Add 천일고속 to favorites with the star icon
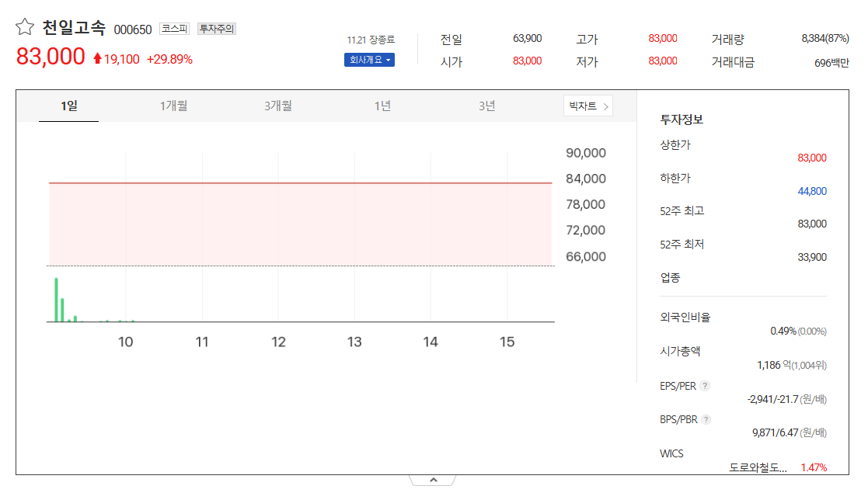This screenshot has width=868, height=493. pyautogui.click(x=24, y=26)
